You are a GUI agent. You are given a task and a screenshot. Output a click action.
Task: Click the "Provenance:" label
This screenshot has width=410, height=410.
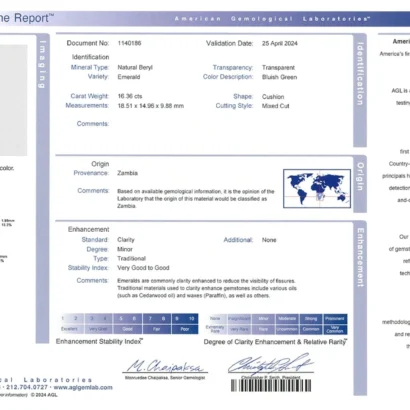click(91, 173)
